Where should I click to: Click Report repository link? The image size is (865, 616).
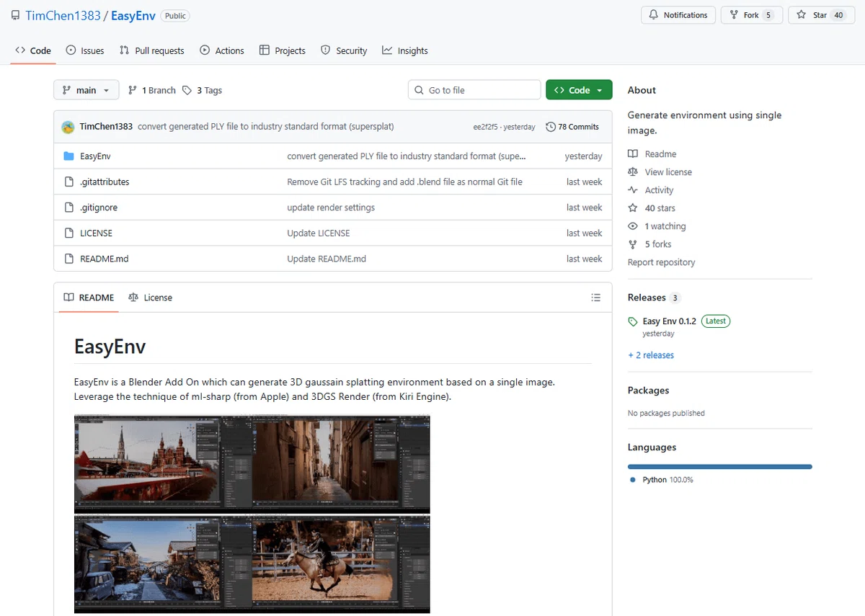pos(662,262)
